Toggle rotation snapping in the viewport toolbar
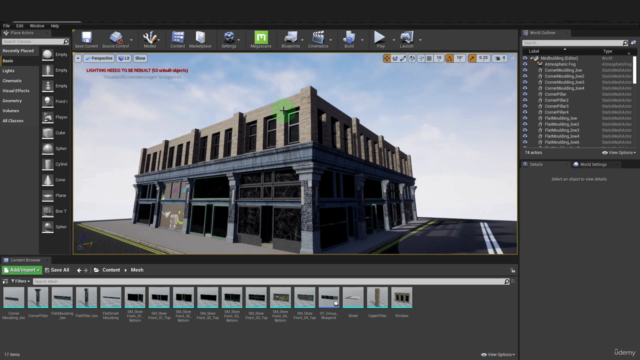640x360 pixels. coord(449,58)
